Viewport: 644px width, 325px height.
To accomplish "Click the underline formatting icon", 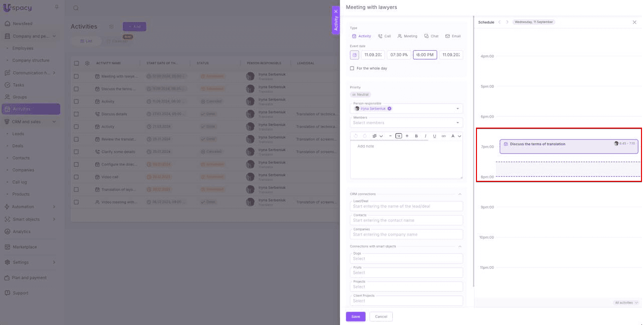I will [434, 136].
